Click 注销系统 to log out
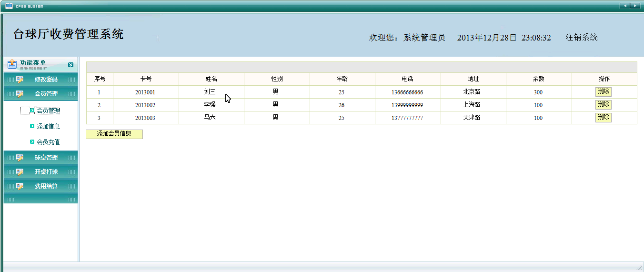 point(582,37)
